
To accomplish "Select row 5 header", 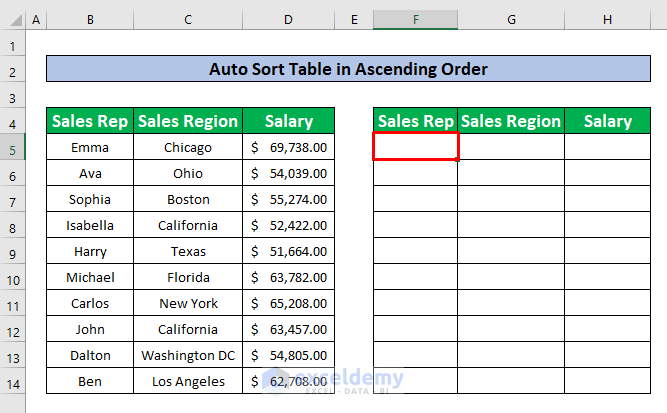I will tap(13, 147).
